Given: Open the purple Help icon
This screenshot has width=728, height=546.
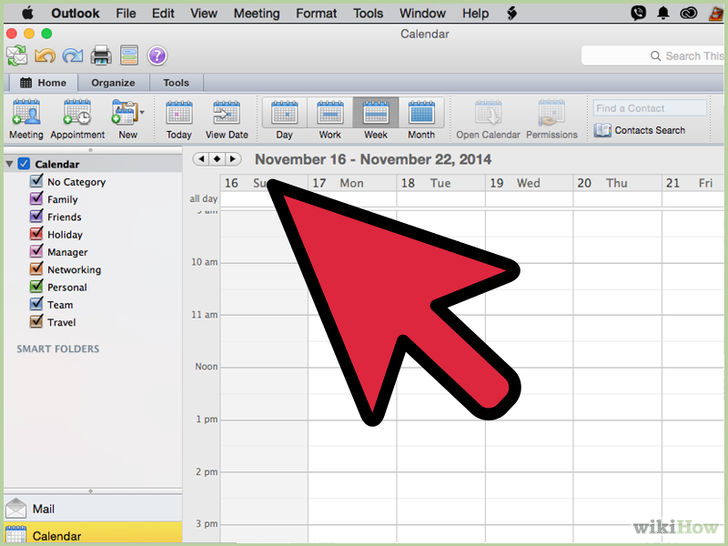Looking at the screenshot, I should coord(157,56).
